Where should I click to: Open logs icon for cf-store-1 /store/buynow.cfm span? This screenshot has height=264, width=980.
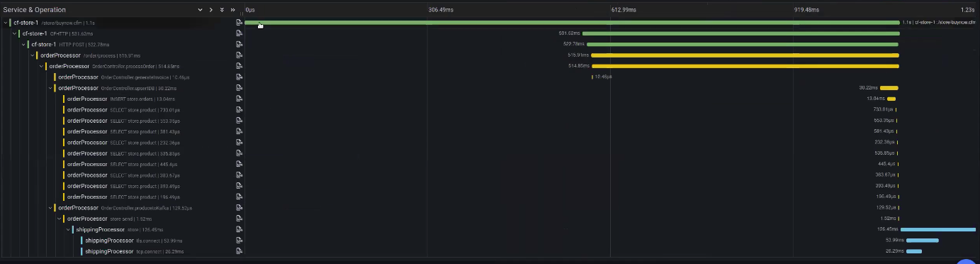coord(239,23)
